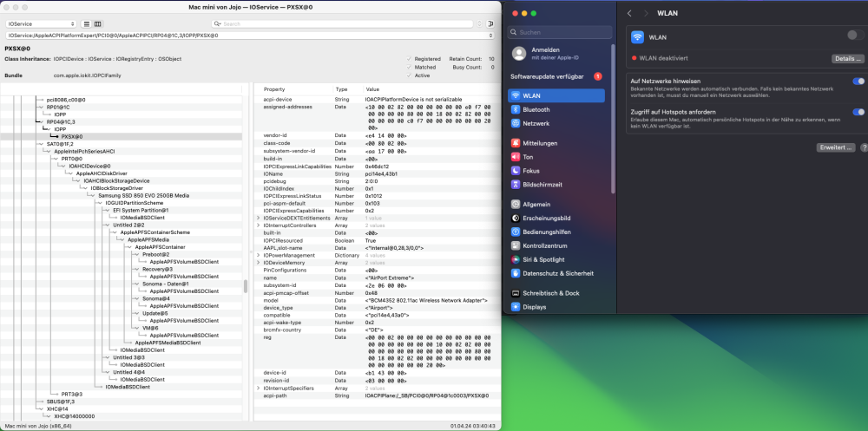Viewport: 868px width, 431px height.
Task: Open Datenschutz & Sicherheit settings pane
Action: [x=556, y=273]
